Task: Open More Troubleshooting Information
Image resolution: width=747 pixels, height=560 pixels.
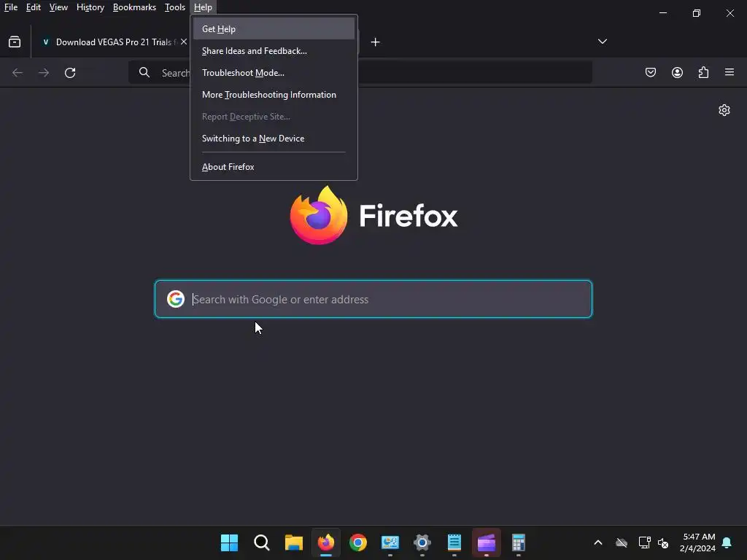Action: click(x=274, y=94)
